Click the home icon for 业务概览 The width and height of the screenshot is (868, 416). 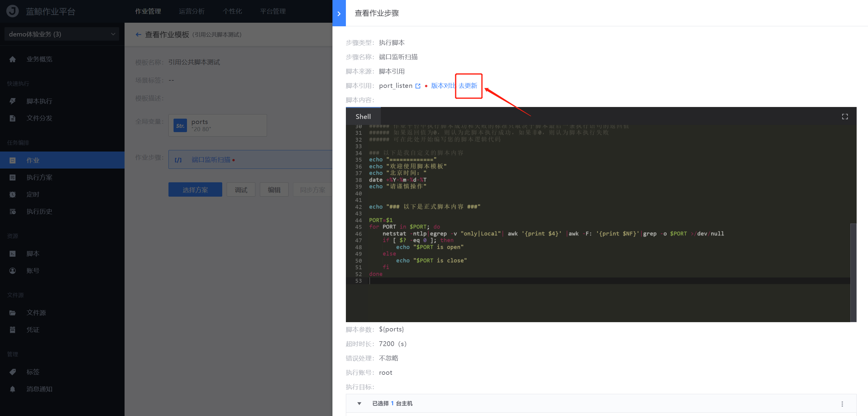pos(13,59)
